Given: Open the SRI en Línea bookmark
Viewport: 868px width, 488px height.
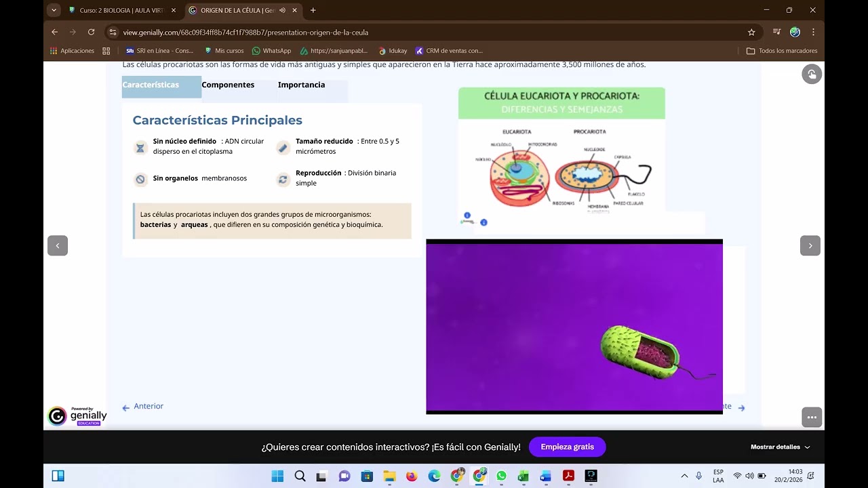Looking at the screenshot, I should (x=160, y=51).
